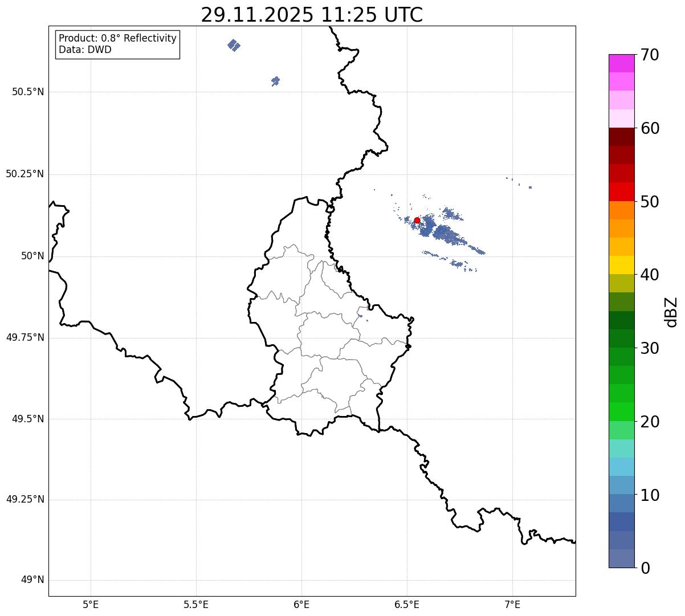Viewport: 685px width, 616px height.
Task: Click the topmost small radar echo near upper edge
Action: [234, 45]
